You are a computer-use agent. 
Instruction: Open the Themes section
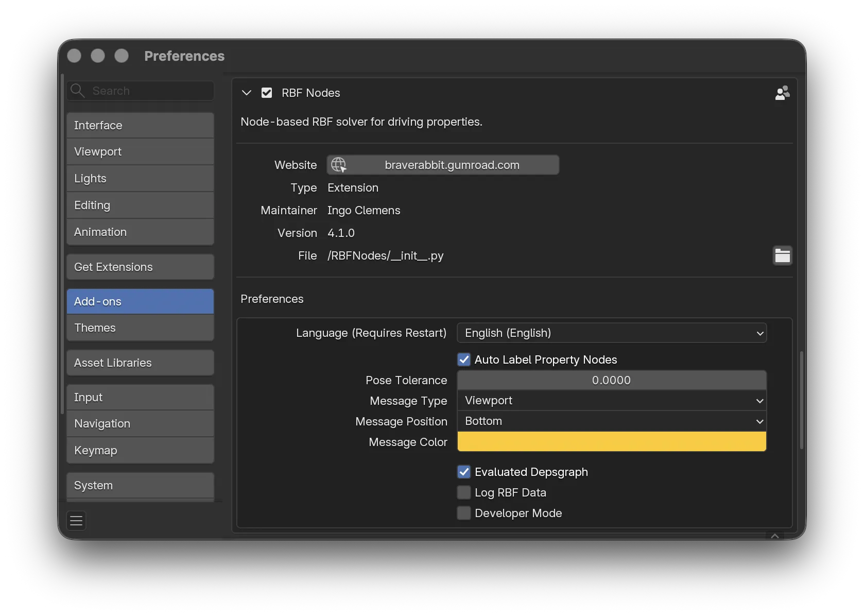click(140, 328)
